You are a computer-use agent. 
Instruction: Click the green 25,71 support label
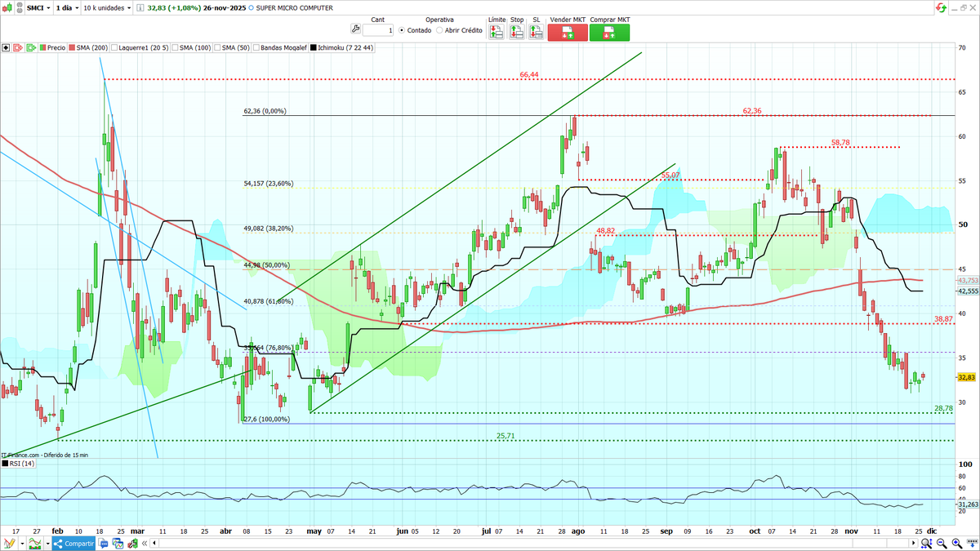coord(506,436)
